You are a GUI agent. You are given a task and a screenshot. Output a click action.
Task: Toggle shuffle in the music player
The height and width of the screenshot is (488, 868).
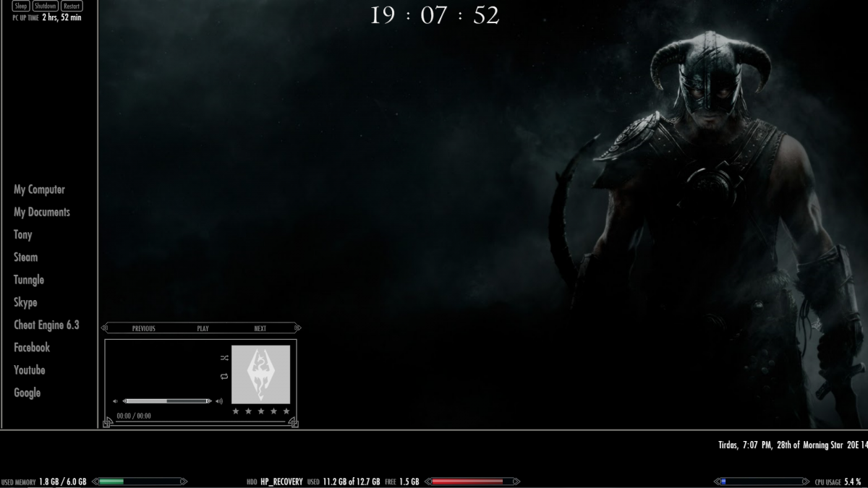pyautogui.click(x=224, y=358)
